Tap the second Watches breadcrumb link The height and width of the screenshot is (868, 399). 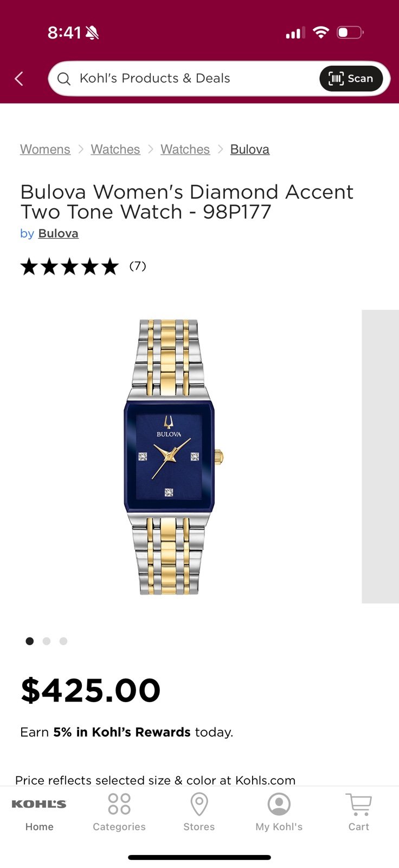tap(185, 149)
